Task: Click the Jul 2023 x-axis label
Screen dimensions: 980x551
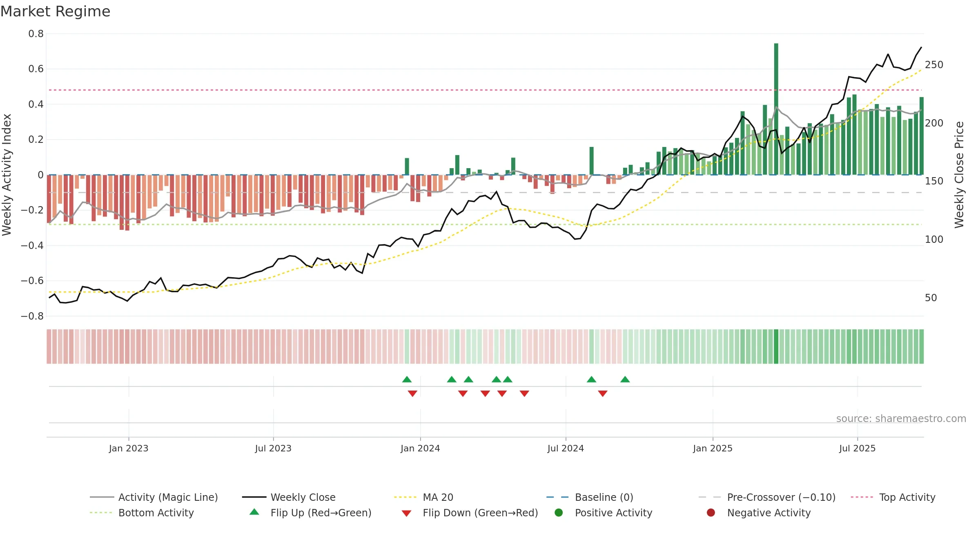Action: point(273,448)
